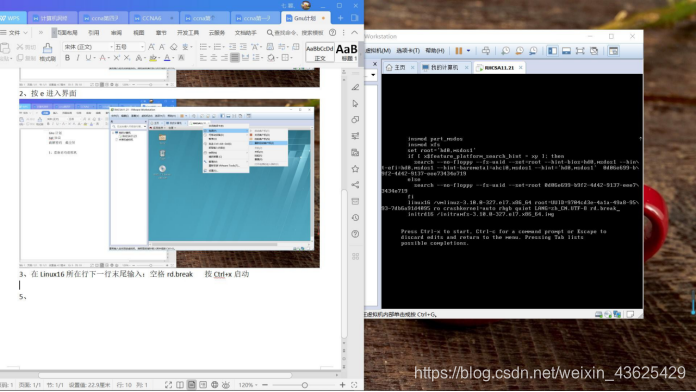
Task: Click the search commands field
Action: pyautogui.click(x=295, y=33)
